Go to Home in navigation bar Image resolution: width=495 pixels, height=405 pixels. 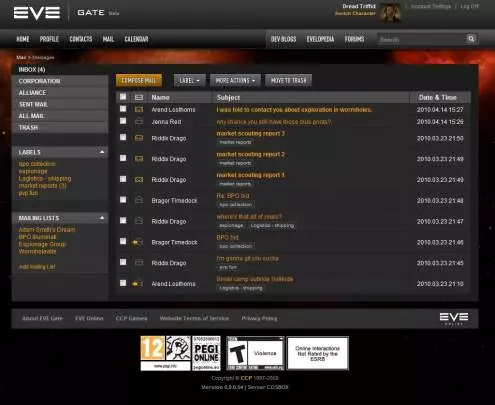(x=23, y=39)
